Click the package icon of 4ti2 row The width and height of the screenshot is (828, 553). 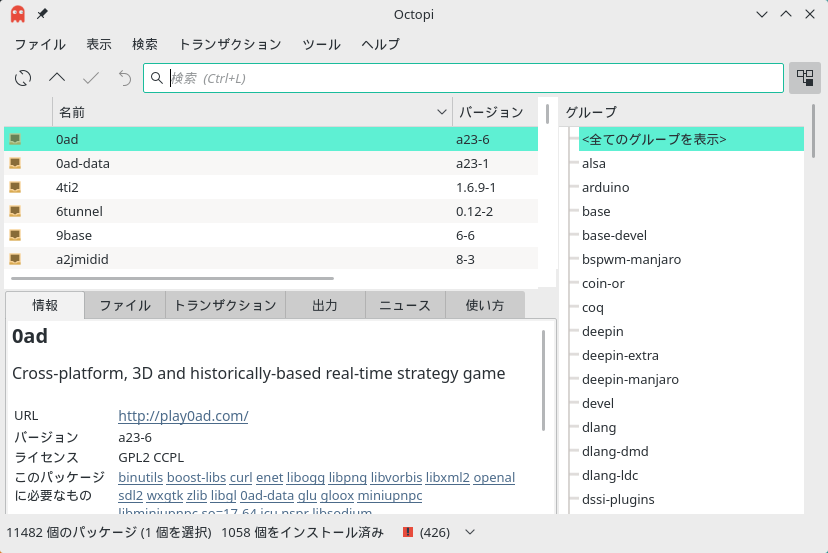click(x=15, y=187)
